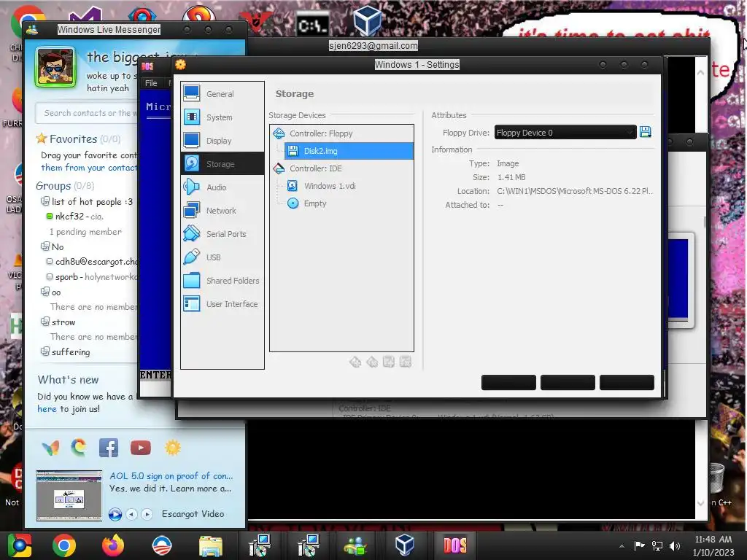Open the System settings category
747x560 pixels.
coord(222,117)
